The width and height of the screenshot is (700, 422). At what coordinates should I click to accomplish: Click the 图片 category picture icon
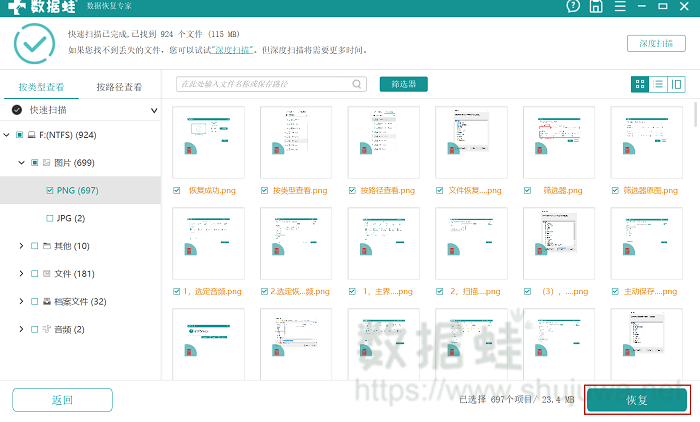click(x=46, y=163)
